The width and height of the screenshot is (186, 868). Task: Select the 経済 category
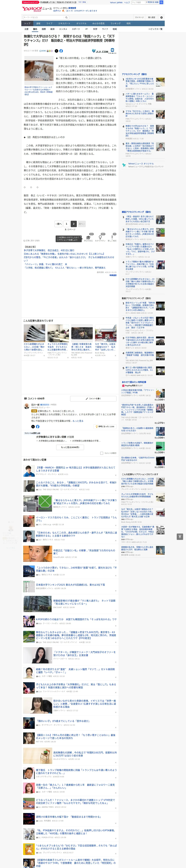(x=52, y=29)
